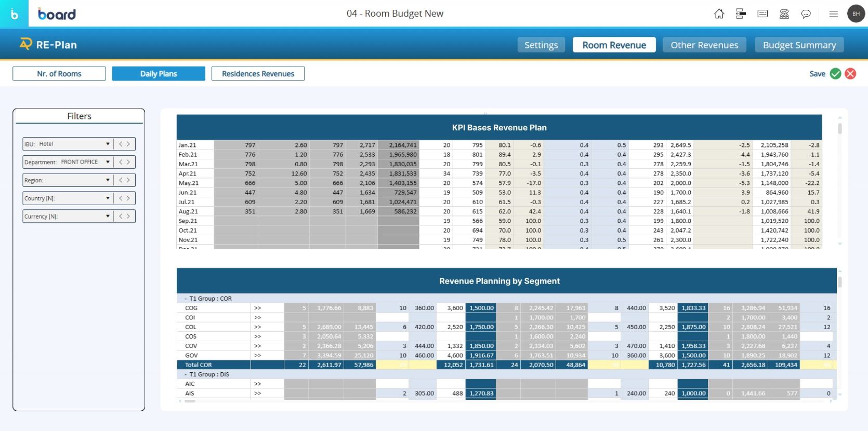The width and height of the screenshot is (868, 431).
Task: Open the chat comments bubble icon
Action: point(806,14)
